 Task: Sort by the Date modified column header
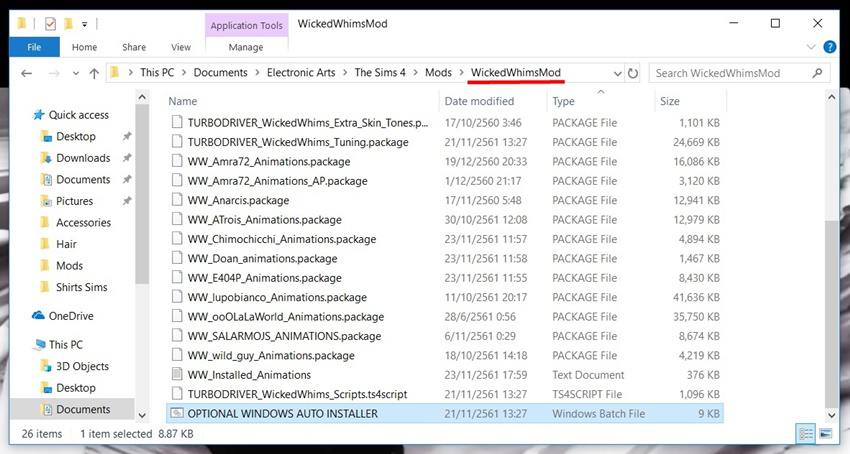click(x=479, y=101)
